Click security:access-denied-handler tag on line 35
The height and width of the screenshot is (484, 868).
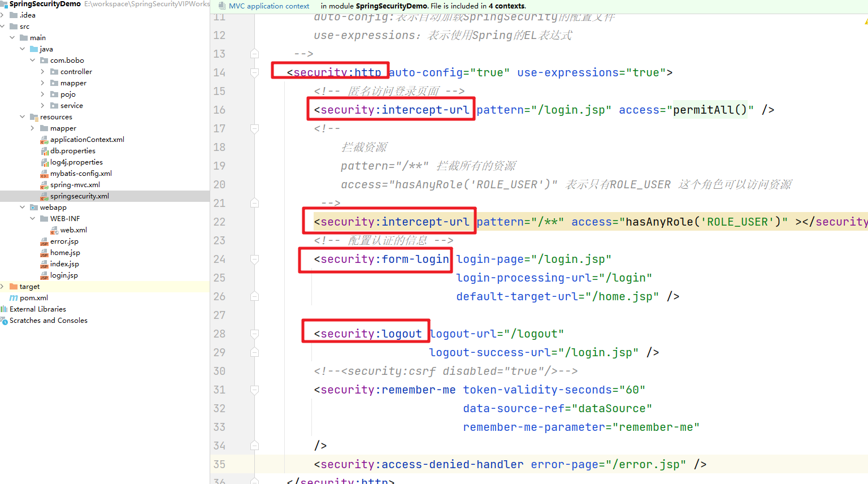(x=419, y=464)
